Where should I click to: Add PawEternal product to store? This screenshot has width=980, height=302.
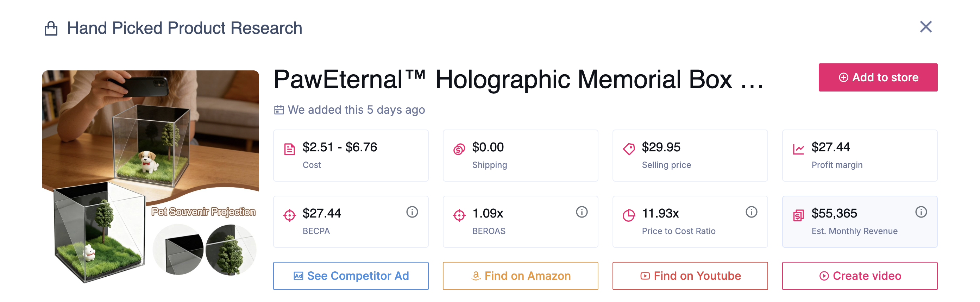point(878,77)
